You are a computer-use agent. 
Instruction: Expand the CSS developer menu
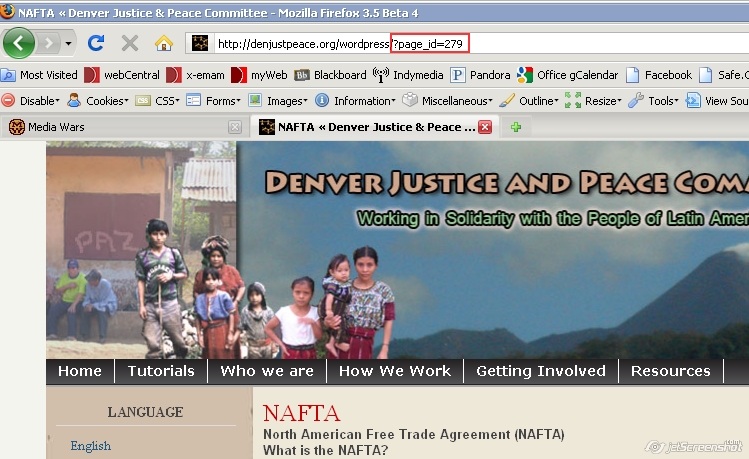pos(157,101)
